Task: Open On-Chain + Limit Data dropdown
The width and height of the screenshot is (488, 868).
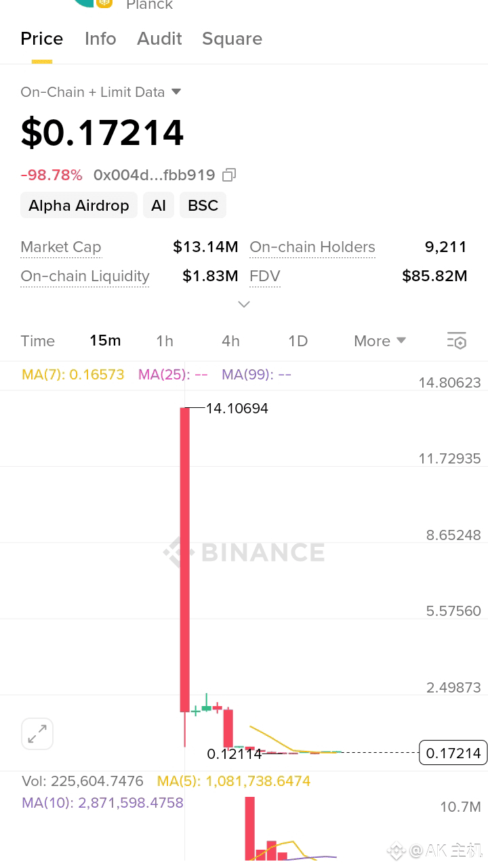Action: pyautogui.click(x=101, y=92)
